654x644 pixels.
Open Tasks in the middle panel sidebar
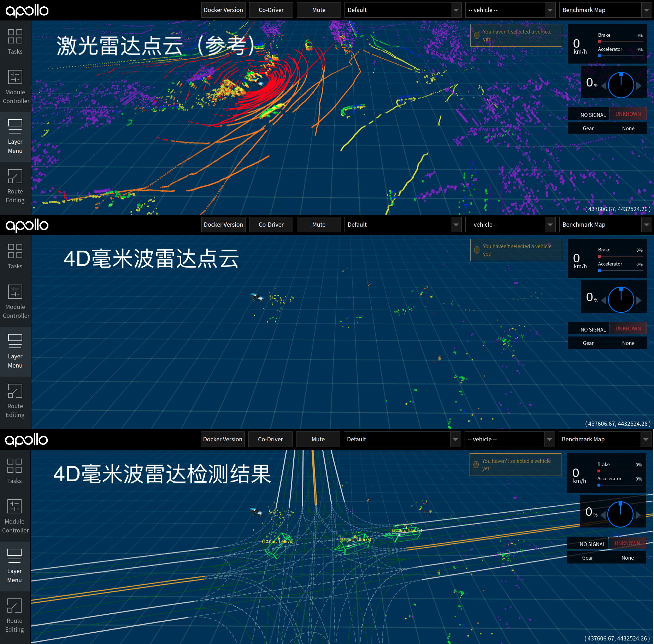point(15,256)
